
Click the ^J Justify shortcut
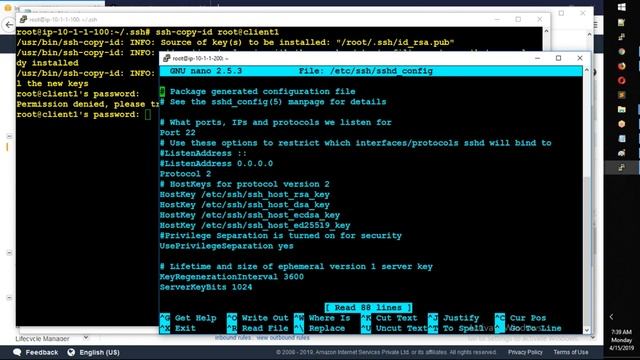point(453,318)
